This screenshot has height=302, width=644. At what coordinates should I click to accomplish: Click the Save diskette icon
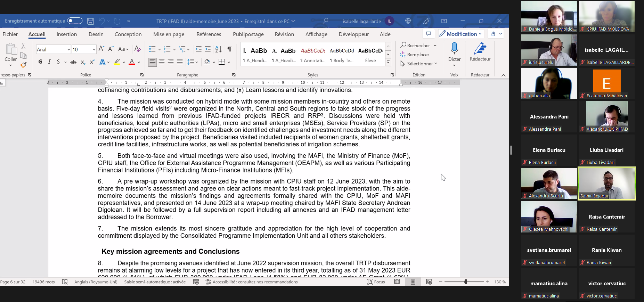point(90,21)
